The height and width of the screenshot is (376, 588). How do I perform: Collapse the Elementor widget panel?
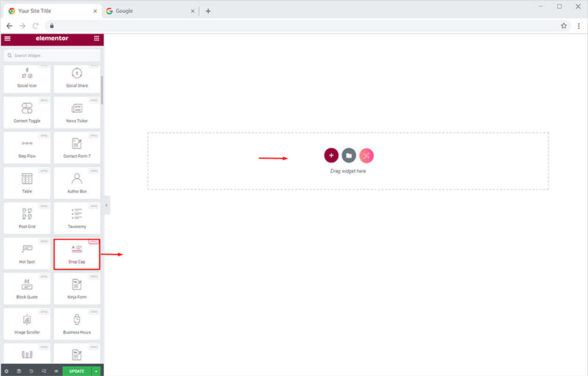click(106, 205)
